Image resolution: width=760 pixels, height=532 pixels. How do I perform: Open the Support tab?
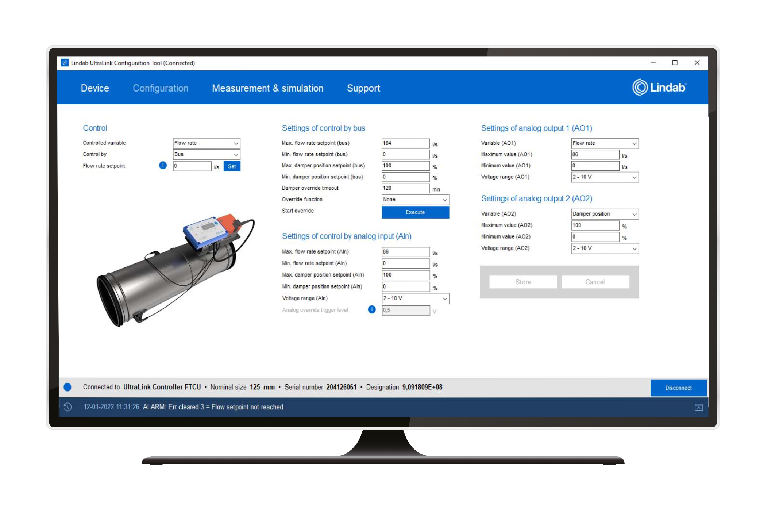pos(363,88)
